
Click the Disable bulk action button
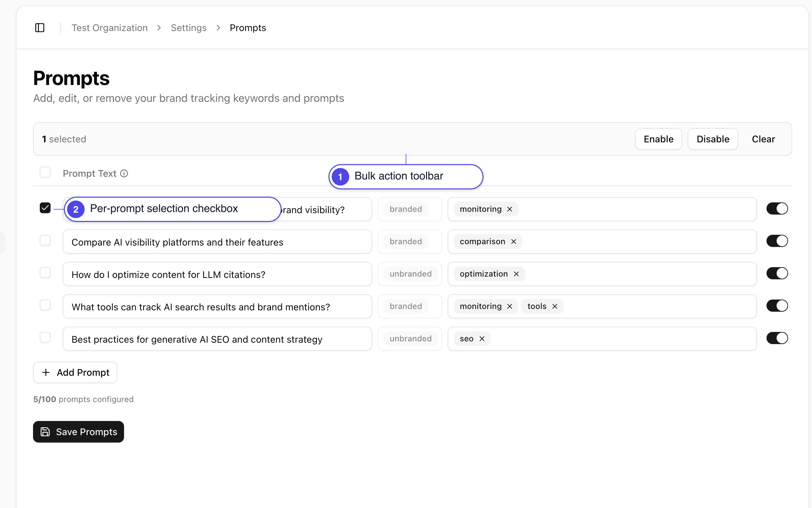[x=713, y=139]
